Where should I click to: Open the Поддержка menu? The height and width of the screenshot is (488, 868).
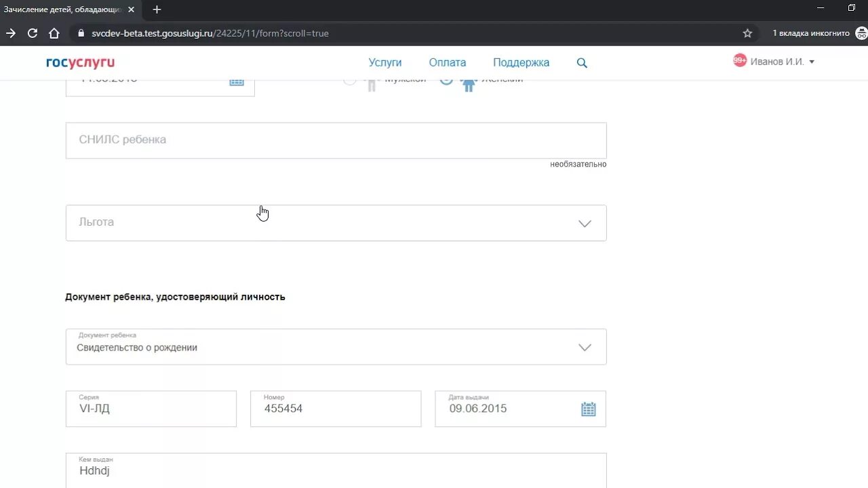[x=521, y=62]
